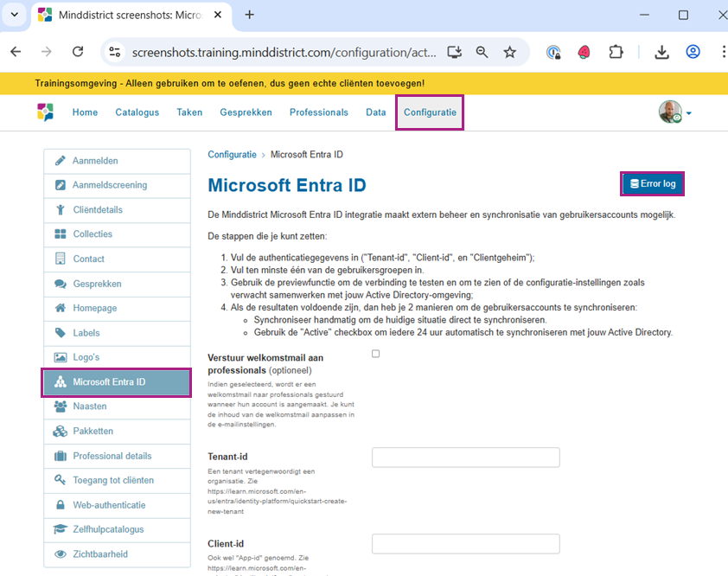Click the Zichtbaarheid eye icon
Image resolution: width=728 pixels, height=576 pixels.
(61, 554)
